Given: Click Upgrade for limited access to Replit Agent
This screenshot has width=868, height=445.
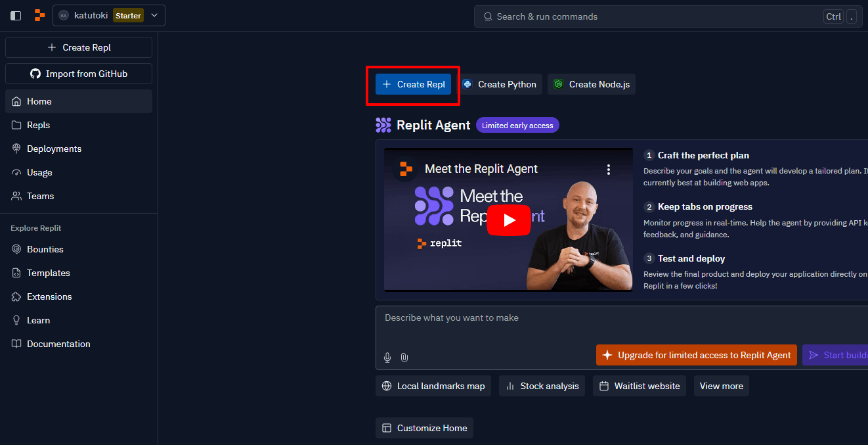Looking at the screenshot, I should click(697, 355).
